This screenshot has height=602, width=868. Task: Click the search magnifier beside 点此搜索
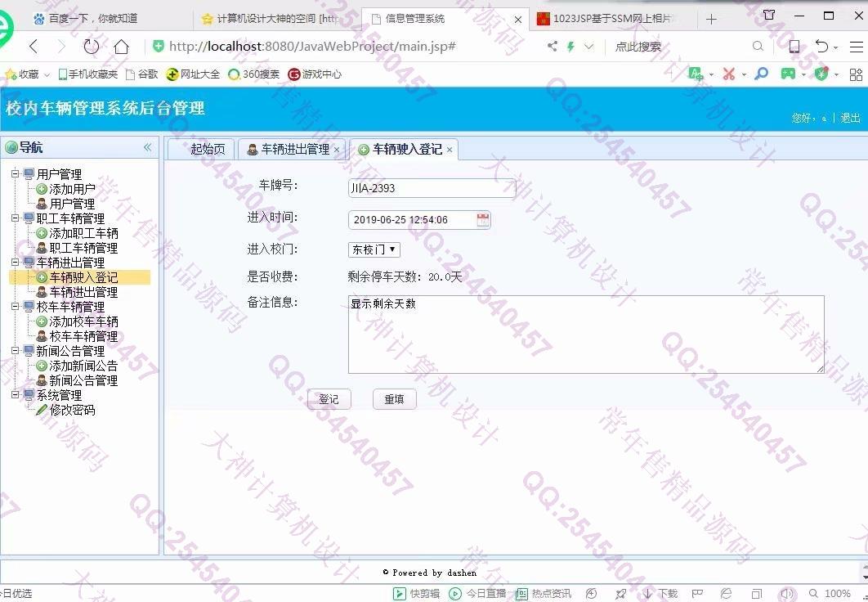tap(758, 47)
